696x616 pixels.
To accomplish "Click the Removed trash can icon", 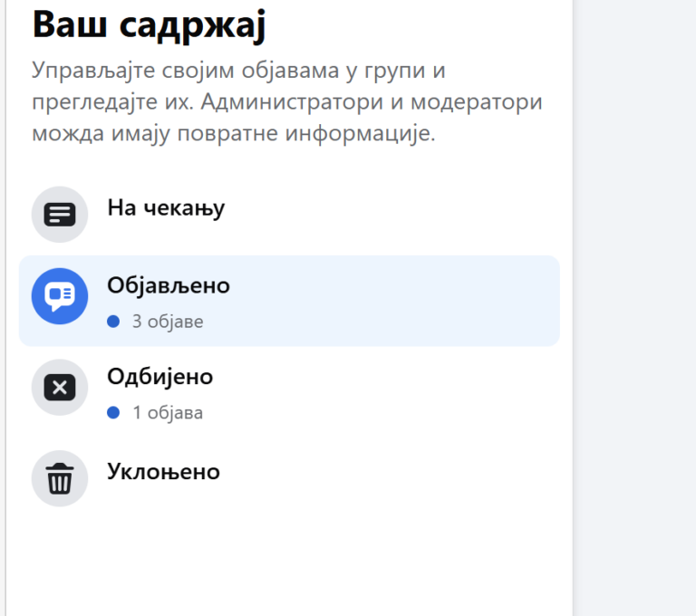I will point(60,478).
